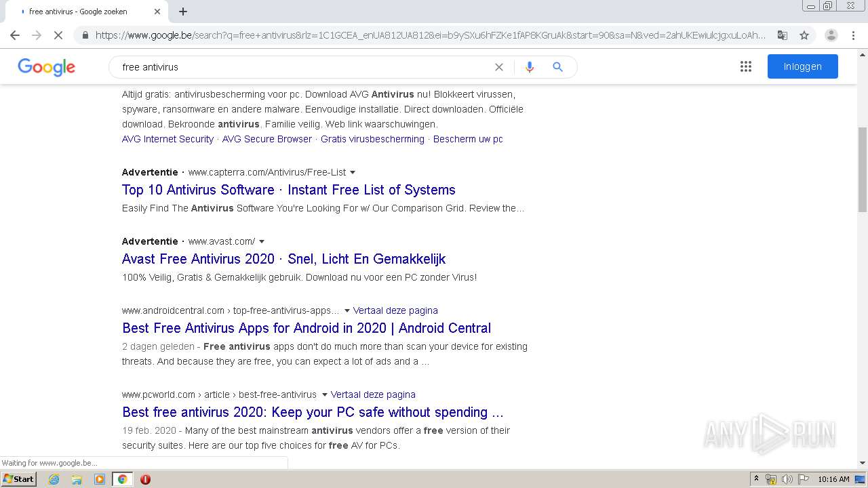Open the Windows Start menu
The height and width of the screenshot is (488, 868).
point(18,479)
